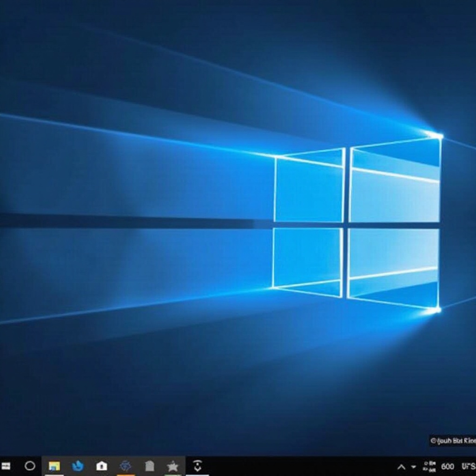Screen dimensions: 476x476
Task: Launch the blue flame browser icon
Action: (x=78, y=466)
